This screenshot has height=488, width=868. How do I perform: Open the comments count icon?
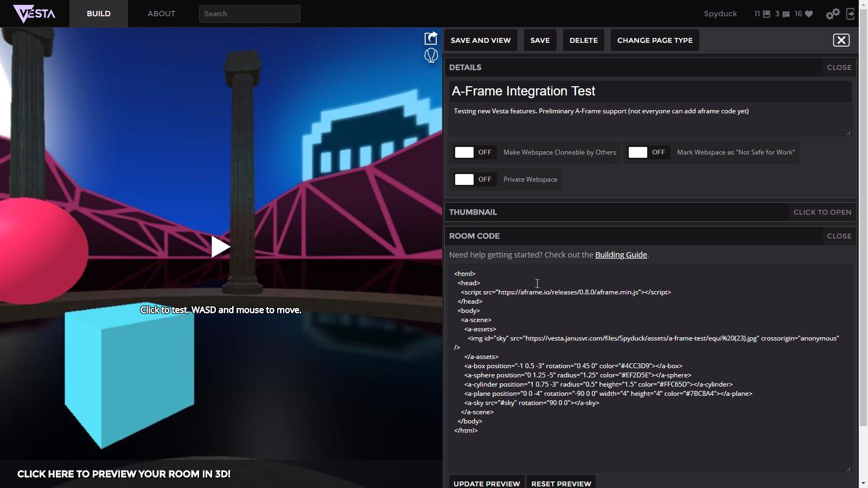click(786, 14)
